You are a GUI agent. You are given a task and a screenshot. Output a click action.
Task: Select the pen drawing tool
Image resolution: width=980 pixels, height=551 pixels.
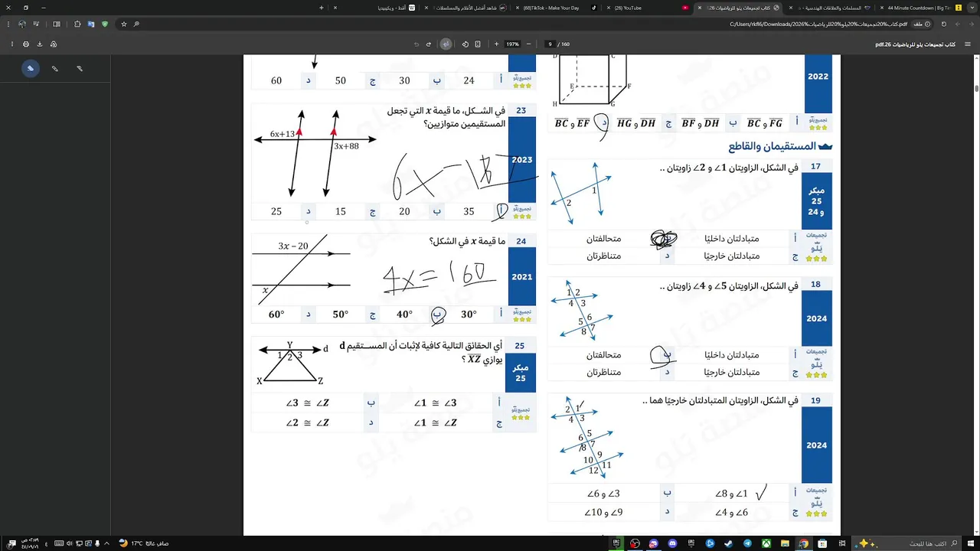click(x=54, y=68)
